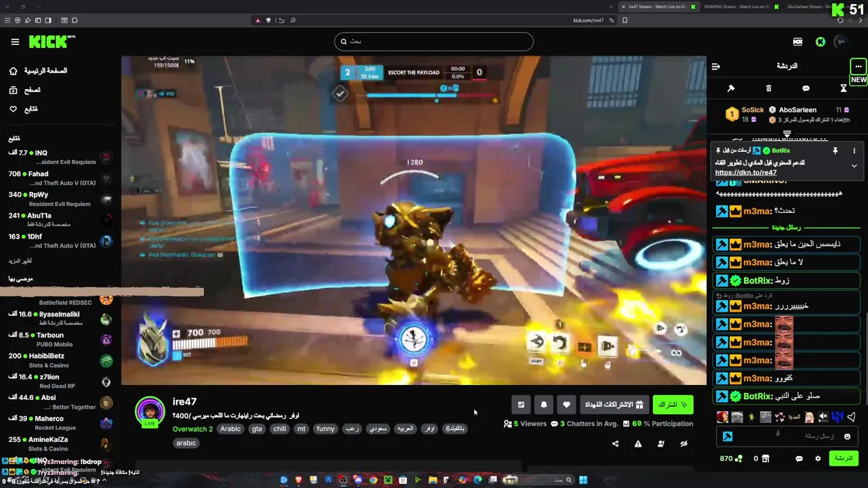Click the moderator hammer icon in chat toolbar

pyautogui.click(x=731, y=89)
